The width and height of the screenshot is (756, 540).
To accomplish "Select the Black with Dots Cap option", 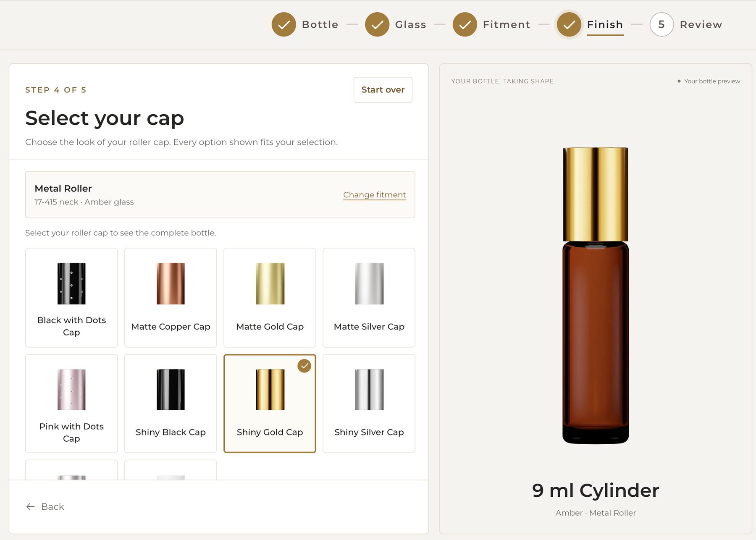I will (71, 297).
